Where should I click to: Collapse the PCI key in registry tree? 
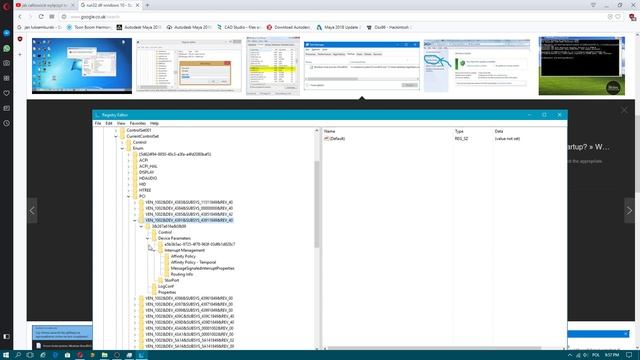[x=129, y=196]
